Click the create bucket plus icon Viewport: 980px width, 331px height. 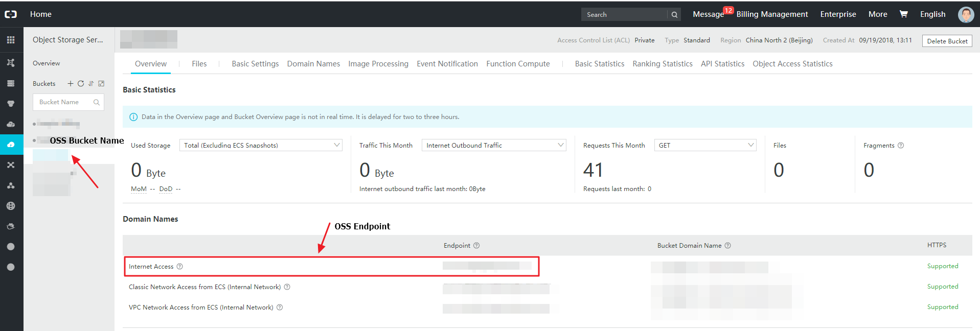[x=71, y=84]
